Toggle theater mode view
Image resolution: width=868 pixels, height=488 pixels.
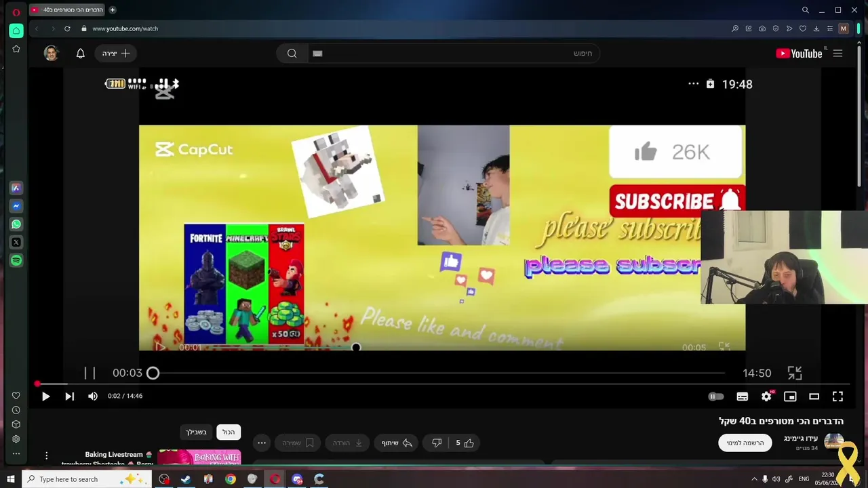point(814,396)
